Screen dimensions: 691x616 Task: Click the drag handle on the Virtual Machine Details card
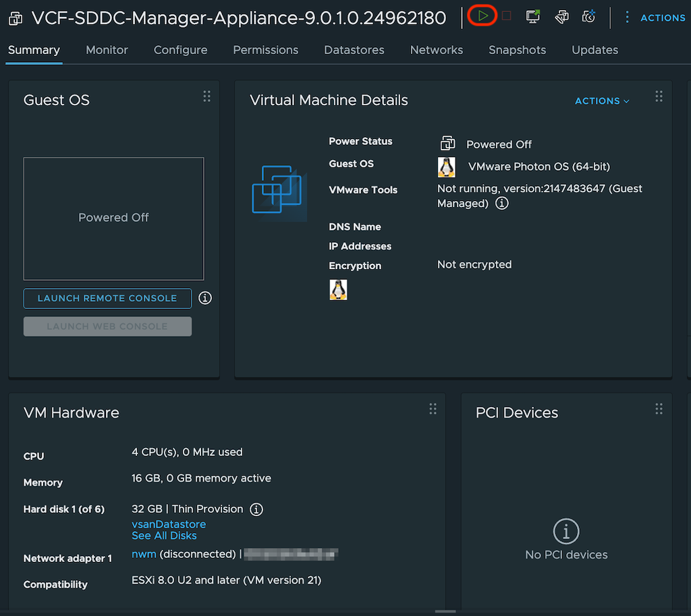659,96
